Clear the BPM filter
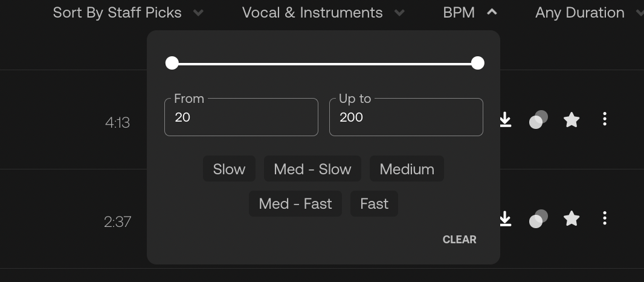Viewport: 644px width, 282px height. (459, 240)
